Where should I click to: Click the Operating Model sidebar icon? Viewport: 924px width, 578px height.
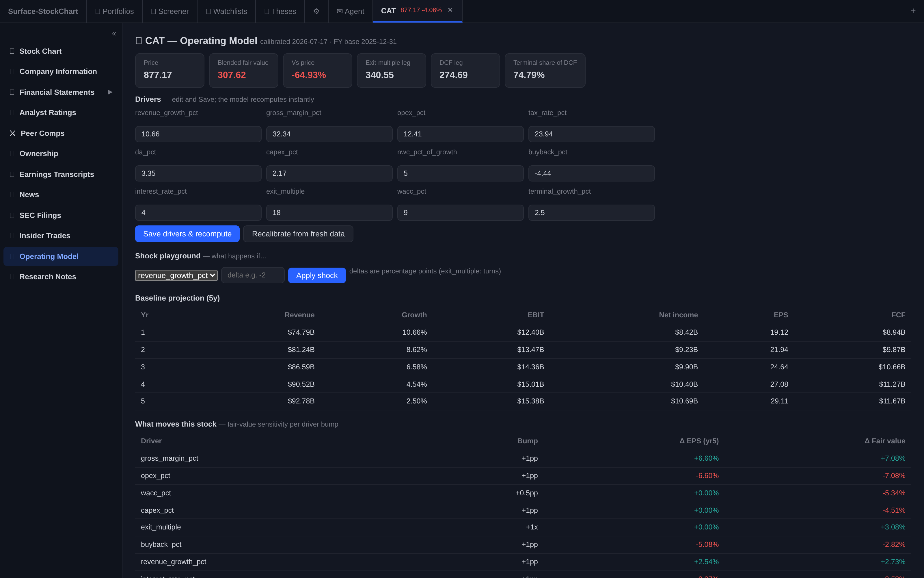[12, 256]
